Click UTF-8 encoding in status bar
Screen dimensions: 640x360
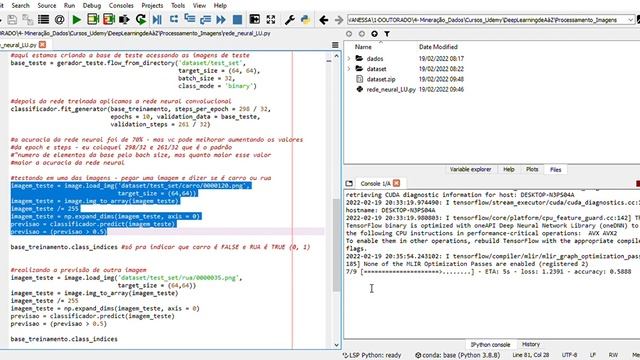[569, 355]
